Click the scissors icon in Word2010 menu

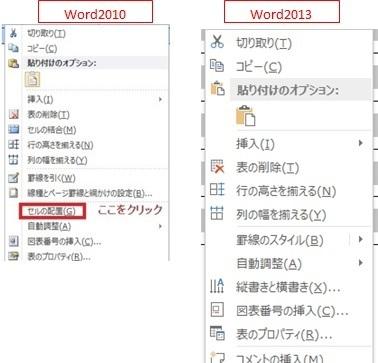click(13, 33)
